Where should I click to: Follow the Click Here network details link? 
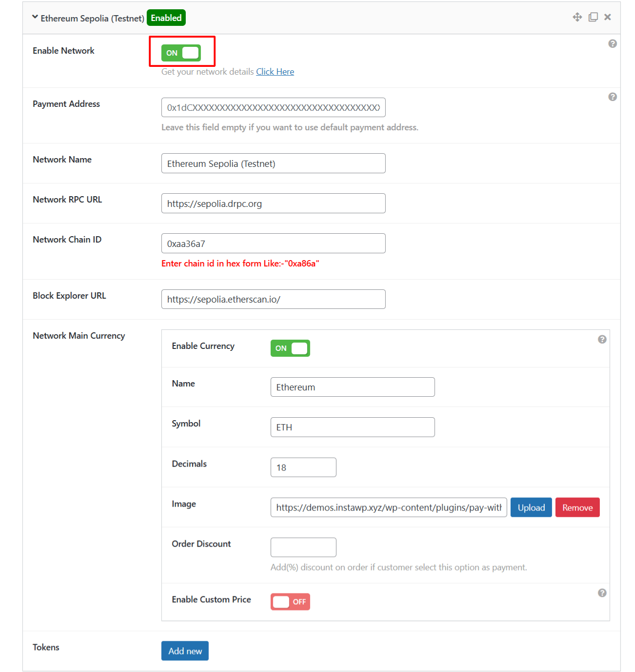click(x=275, y=72)
